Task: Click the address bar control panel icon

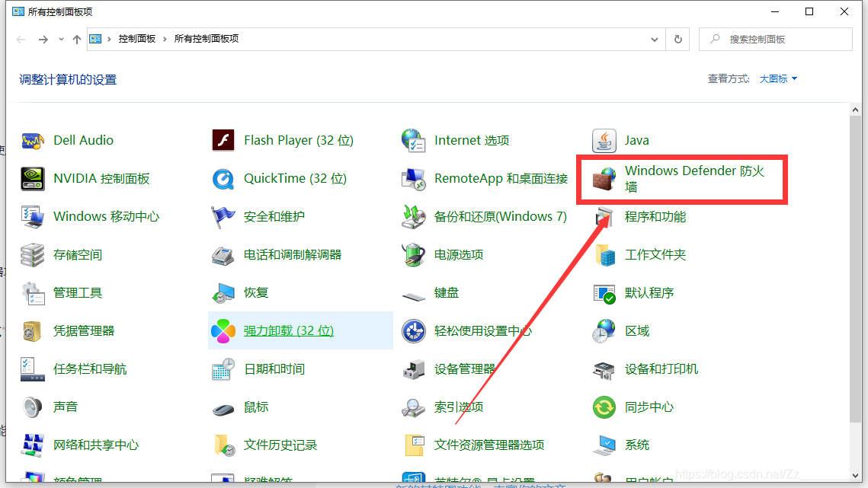Action: pos(95,39)
